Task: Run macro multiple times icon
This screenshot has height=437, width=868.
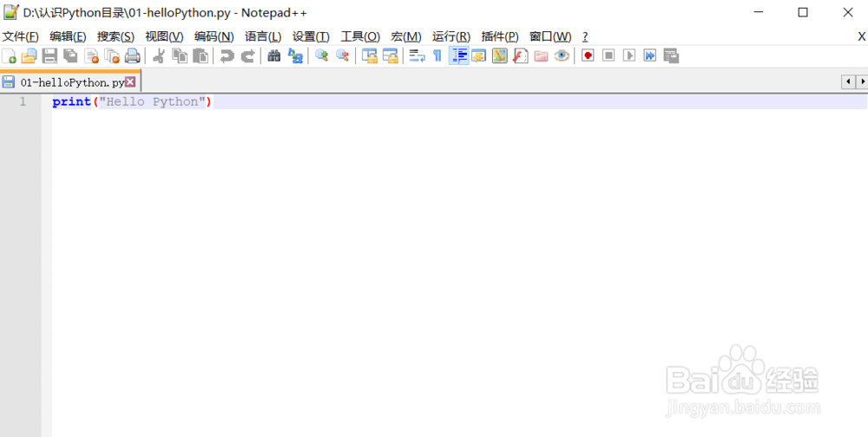Action: click(x=649, y=55)
